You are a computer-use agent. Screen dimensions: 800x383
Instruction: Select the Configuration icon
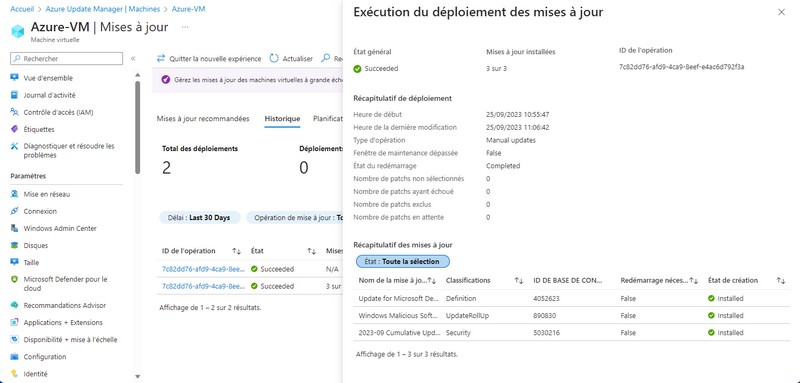coord(14,357)
